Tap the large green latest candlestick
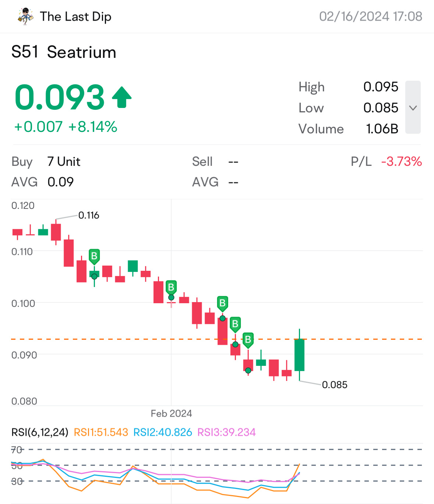The image size is (434, 504). (300, 355)
